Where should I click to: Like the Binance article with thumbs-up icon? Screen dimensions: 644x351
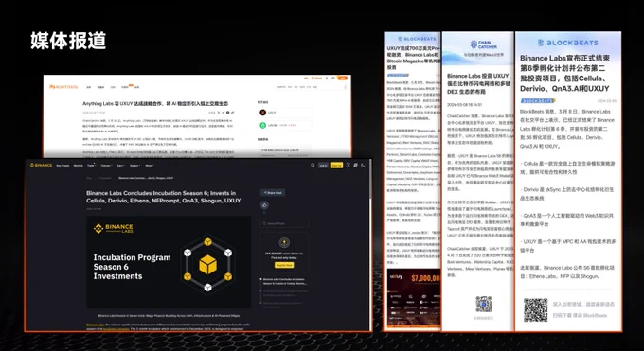[x=264, y=205]
